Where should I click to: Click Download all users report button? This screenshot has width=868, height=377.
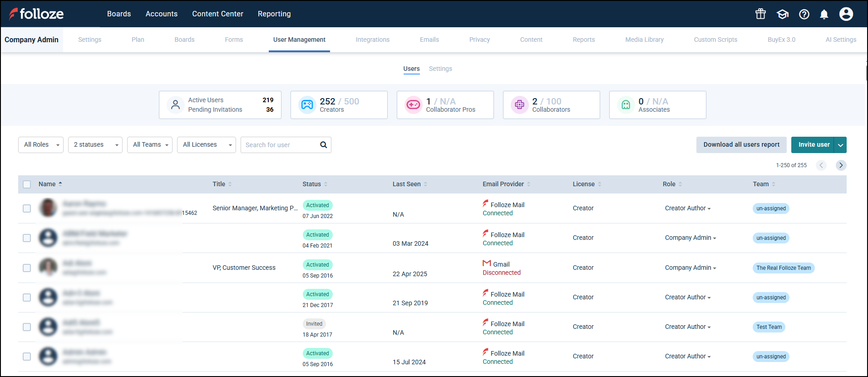(741, 145)
